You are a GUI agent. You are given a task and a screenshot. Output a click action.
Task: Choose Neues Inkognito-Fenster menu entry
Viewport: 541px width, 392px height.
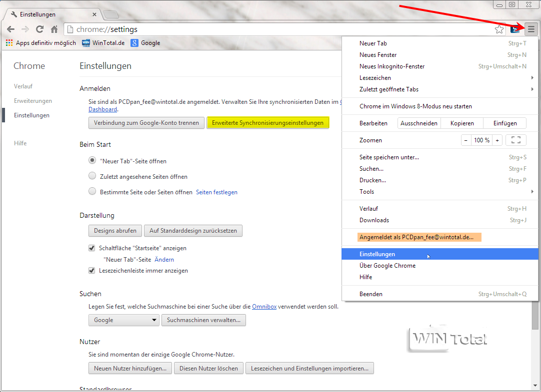click(440, 66)
